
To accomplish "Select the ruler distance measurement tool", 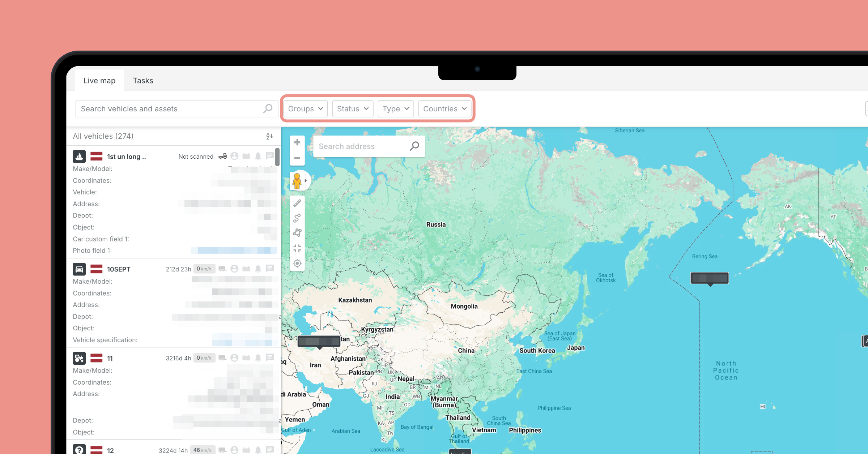I will (x=297, y=204).
